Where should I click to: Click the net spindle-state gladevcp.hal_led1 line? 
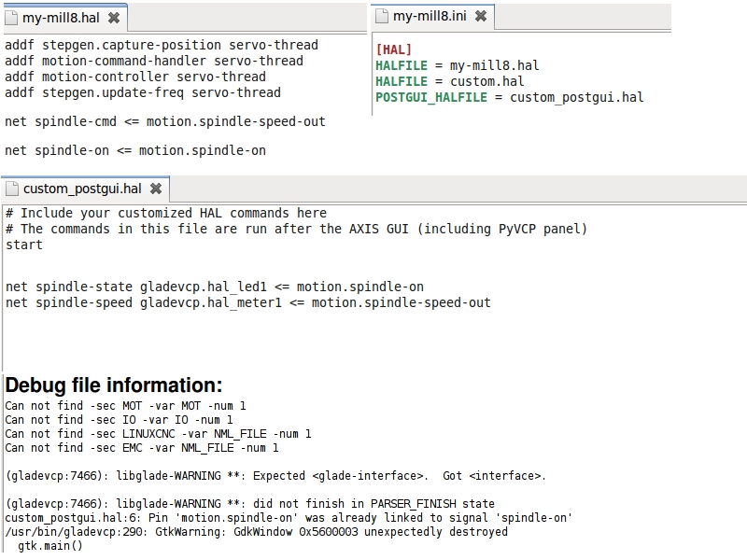tap(215, 287)
